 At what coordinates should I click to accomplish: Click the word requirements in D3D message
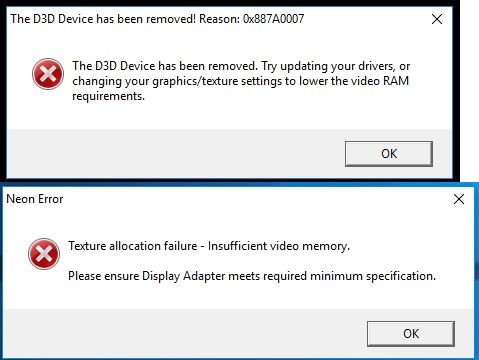108,96
